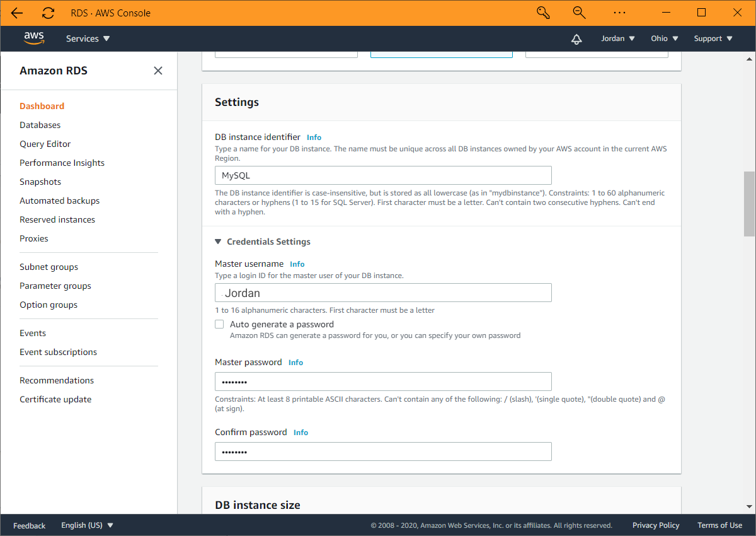Open Proxies in the sidebar
This screenshot has width=756, height=536.
click(34, 238)
